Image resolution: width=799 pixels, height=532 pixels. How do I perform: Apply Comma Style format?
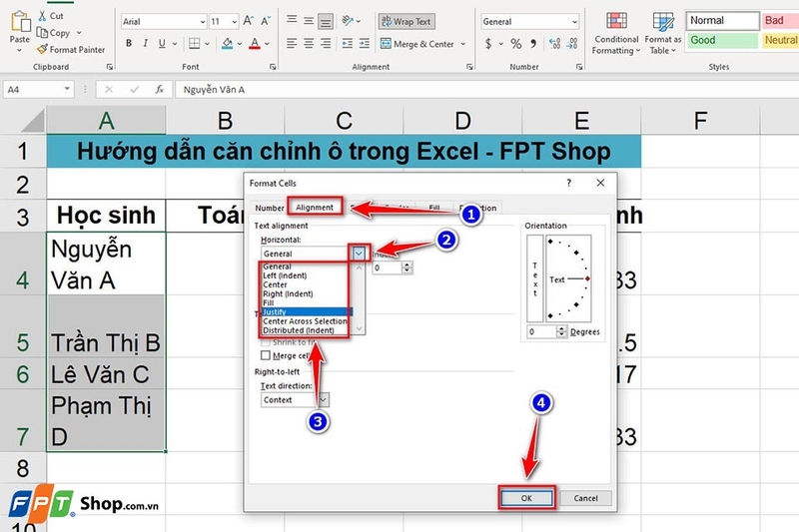pyautogui.click(x=533, y=44)
